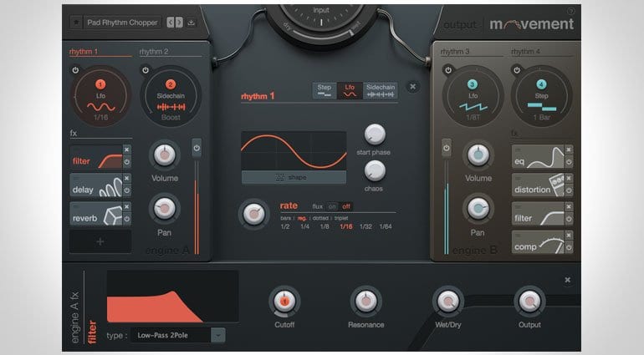
Task: Open the delay effect slot
Action: coord(96,185)
